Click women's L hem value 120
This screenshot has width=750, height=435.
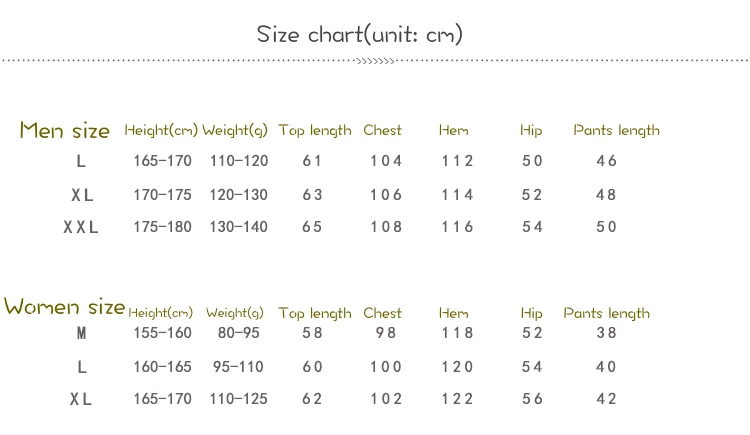tap(457, 367)
